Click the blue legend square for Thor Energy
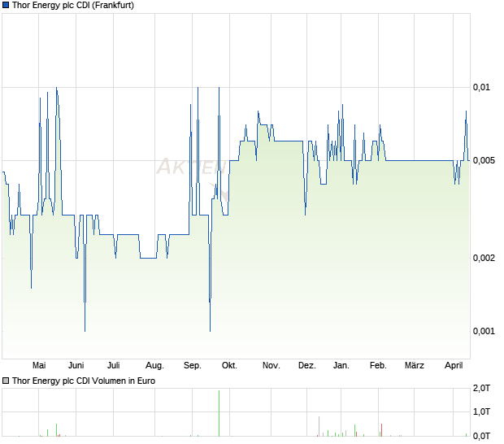The height and width of the screenshot is (444, 504). pyautogui.click(x=6, y=5)
